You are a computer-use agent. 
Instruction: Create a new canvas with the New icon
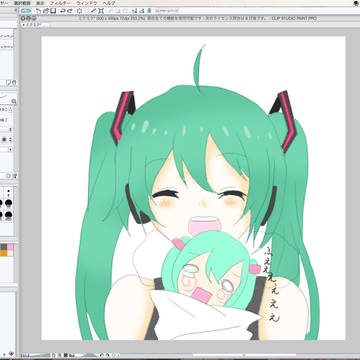[38, 11]
